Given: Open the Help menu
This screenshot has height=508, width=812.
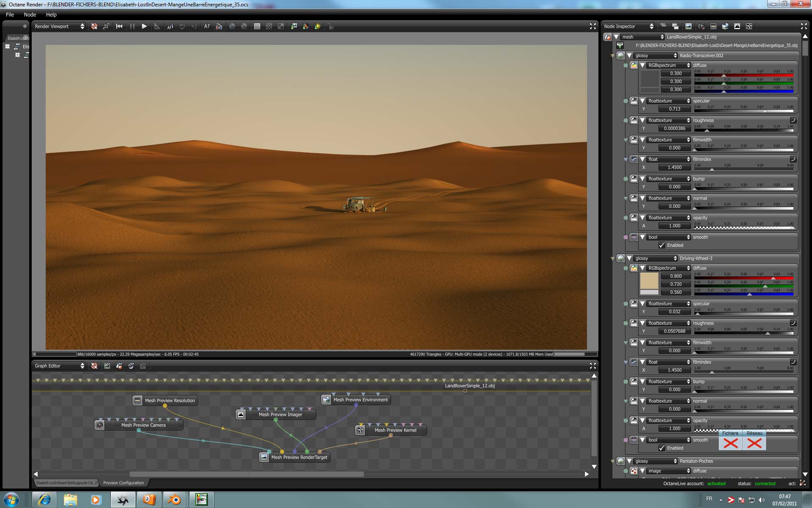Looking at the screenshot, I should pos(51,14).
